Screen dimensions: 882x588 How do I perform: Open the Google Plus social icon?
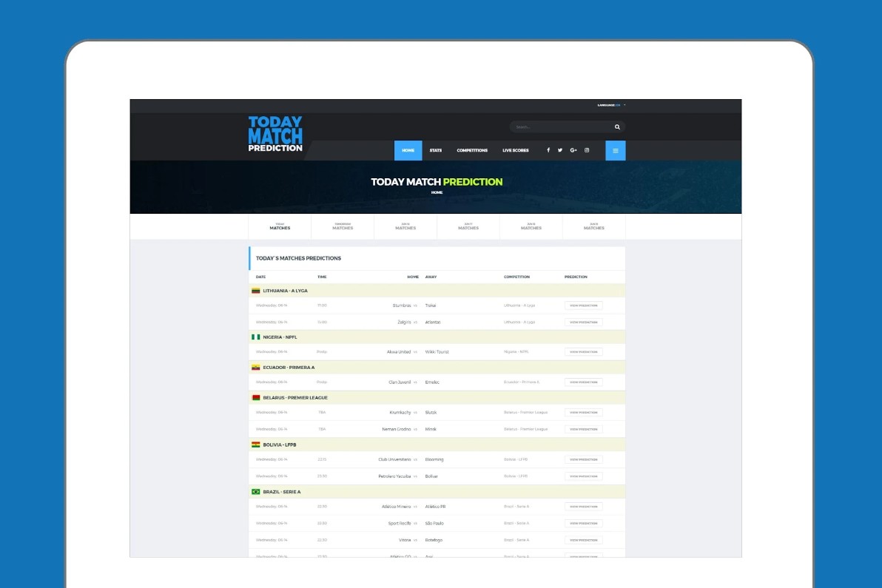(573, 150)
